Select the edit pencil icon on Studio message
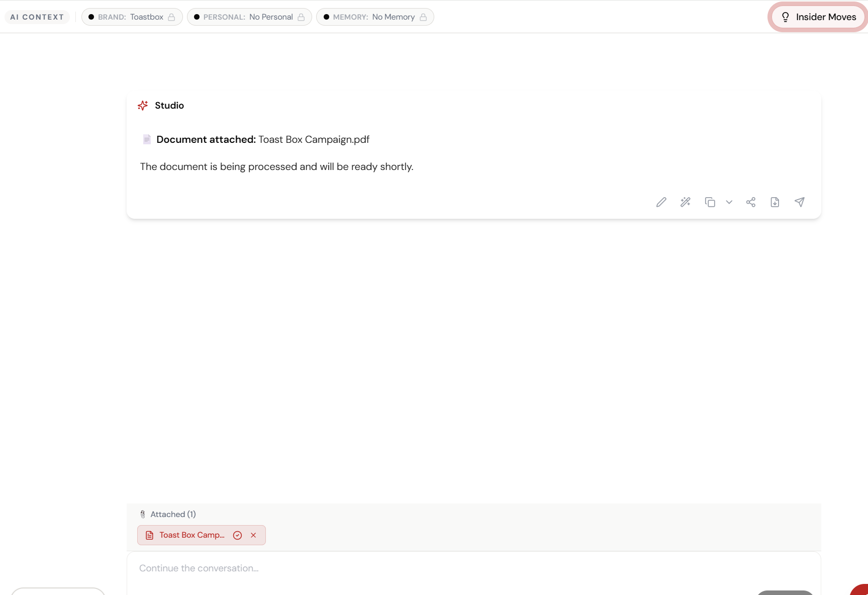The height and width of the screenshot is (595, 868). click(661, 202)
